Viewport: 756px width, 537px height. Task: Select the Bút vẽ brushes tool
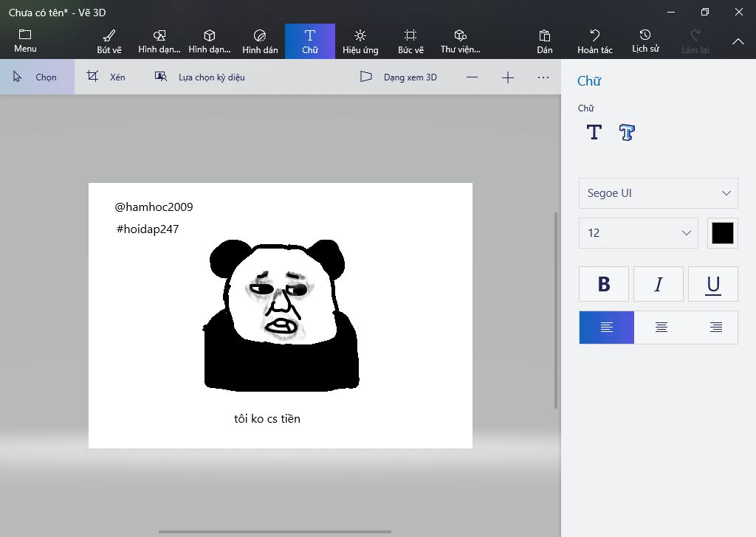[109, 41]
